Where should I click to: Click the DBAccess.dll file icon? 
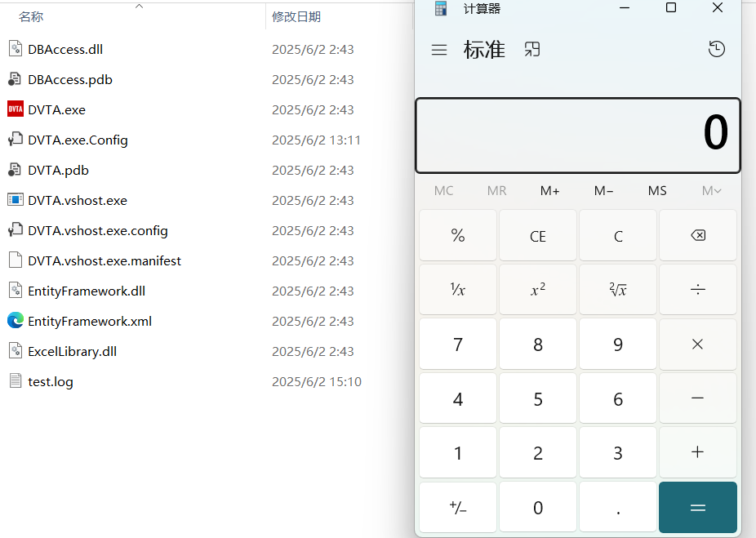[x=16, y=49]
